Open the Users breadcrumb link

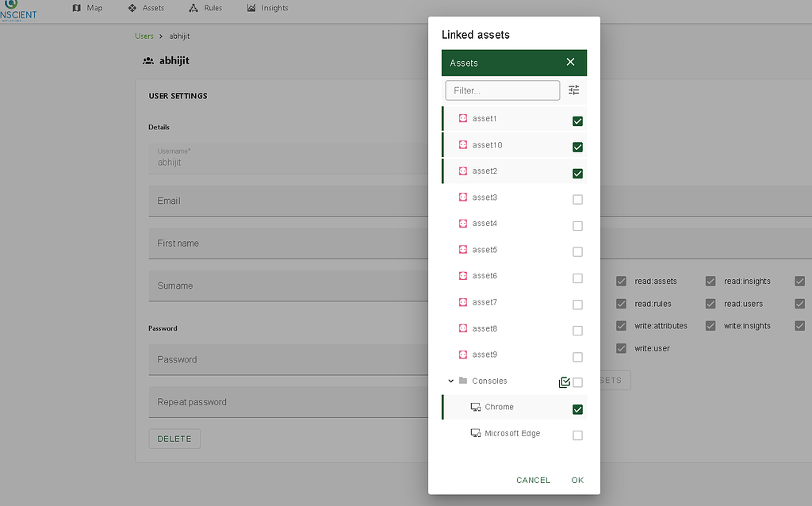(144, 36)
